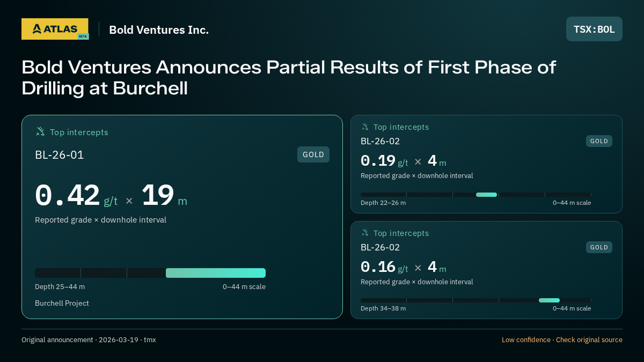Click the drill icon in the 0.19 g/t card
The image size is (644, 362).
pos(365,127)
